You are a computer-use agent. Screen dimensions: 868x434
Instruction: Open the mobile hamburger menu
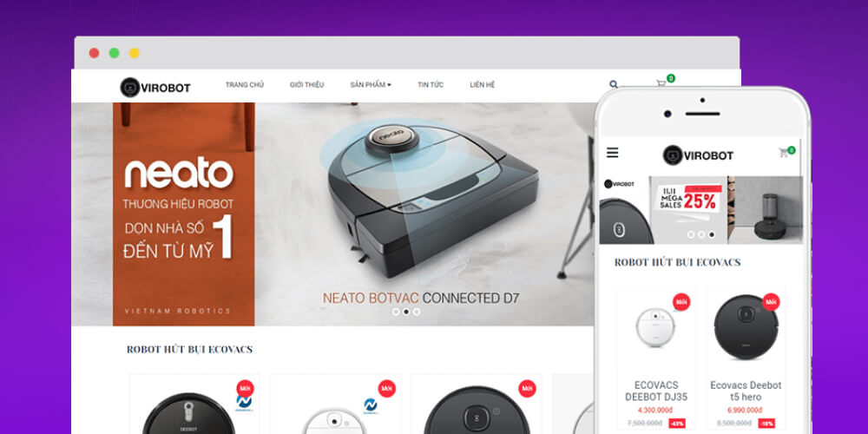tap(612, 153)
